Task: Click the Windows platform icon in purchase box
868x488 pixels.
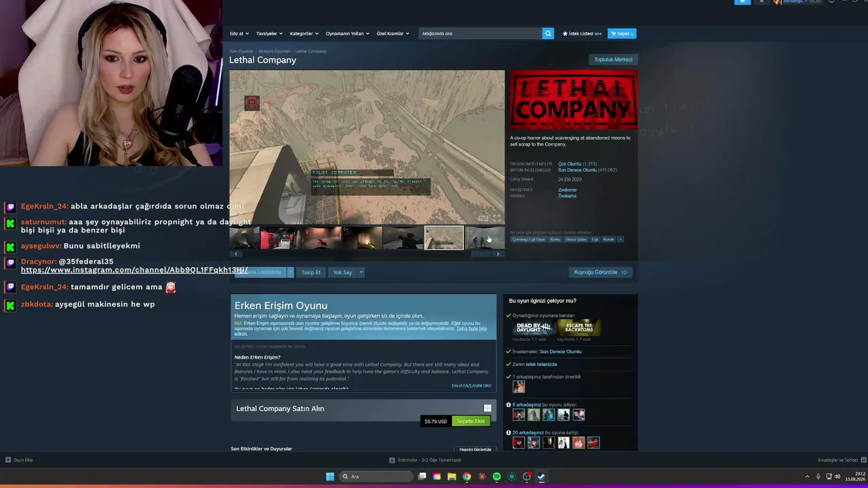Action: [x=487, y=408]
